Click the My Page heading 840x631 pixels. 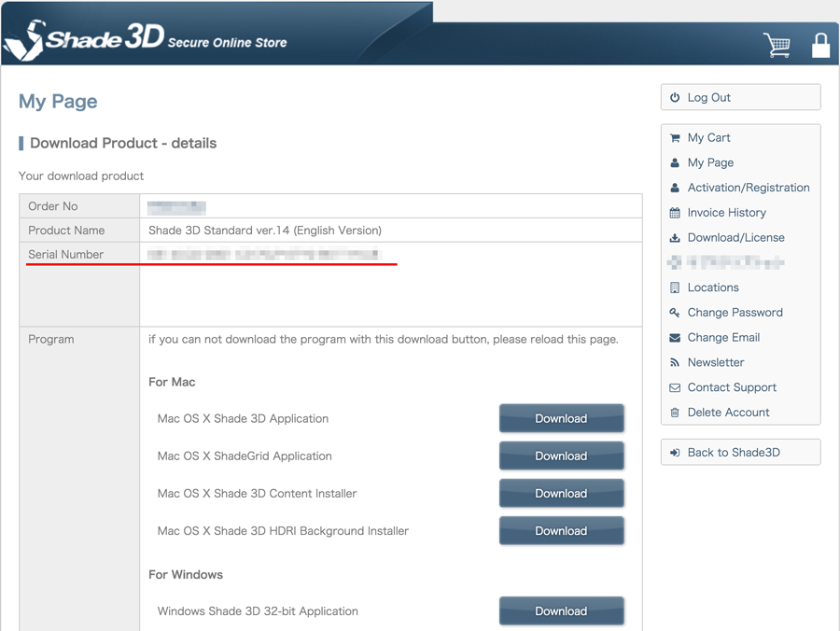pyautogui.click(x=58, y=101)
